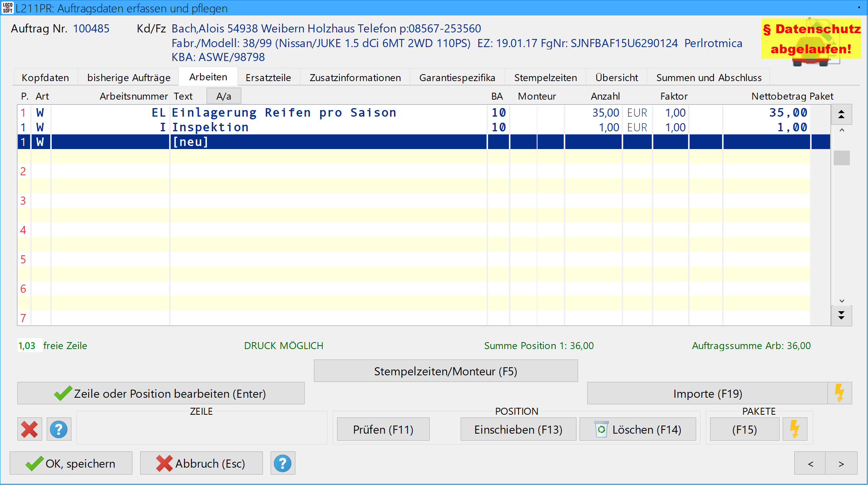Go to next with the > button
Image resolution: width=868 pixels, height=485 pixels.
coord(841,463)
